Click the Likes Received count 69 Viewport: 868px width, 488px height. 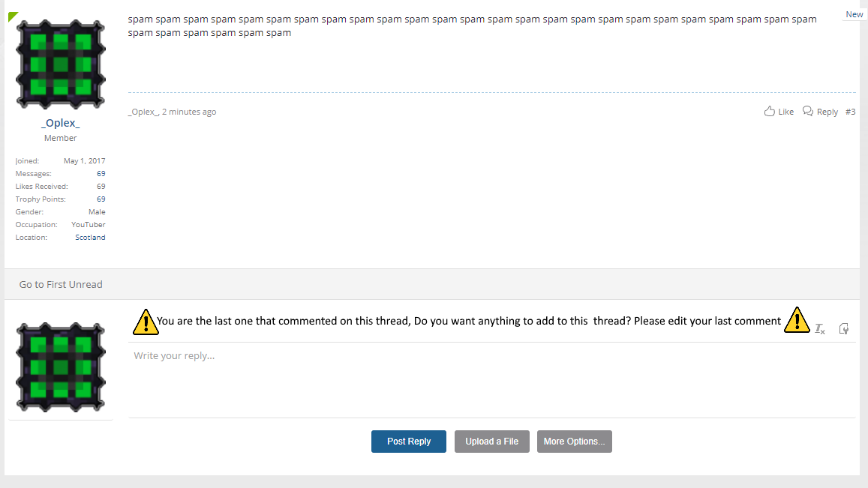(x=101, y=187)
